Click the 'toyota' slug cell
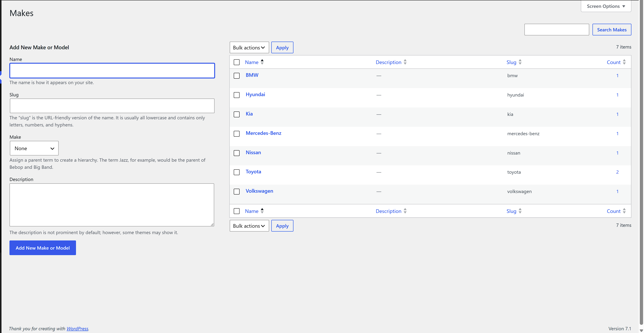644x333 pixels. (514, 172)
